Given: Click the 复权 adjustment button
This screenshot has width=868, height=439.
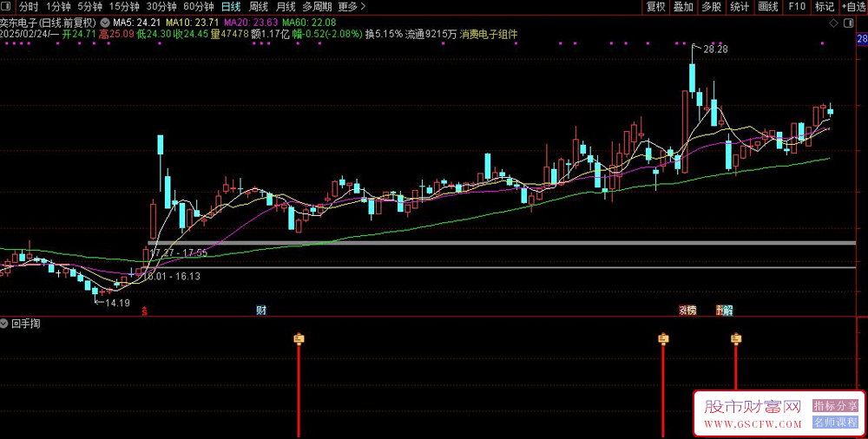Looking at the screenshot, I should (655, 7).
